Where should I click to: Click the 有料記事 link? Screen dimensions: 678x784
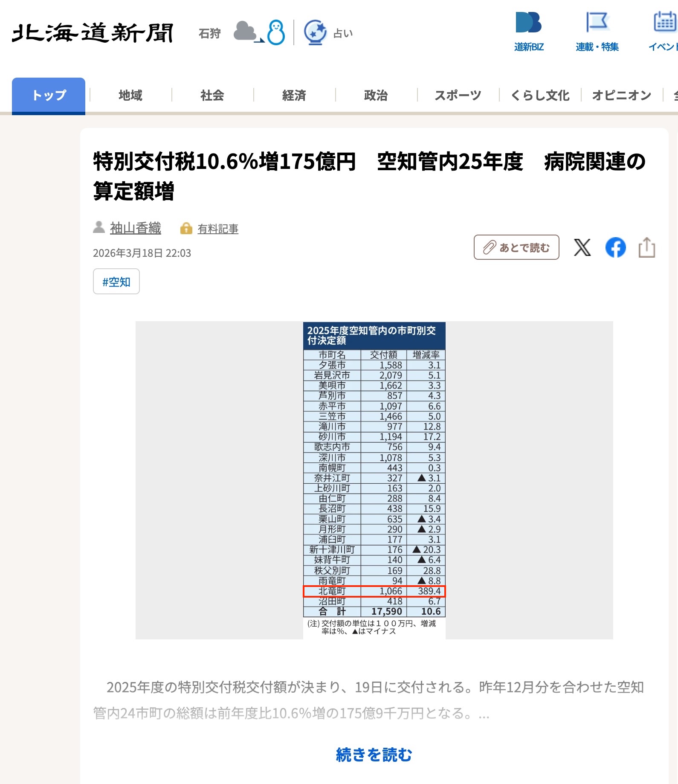click(x=217, y=229)
